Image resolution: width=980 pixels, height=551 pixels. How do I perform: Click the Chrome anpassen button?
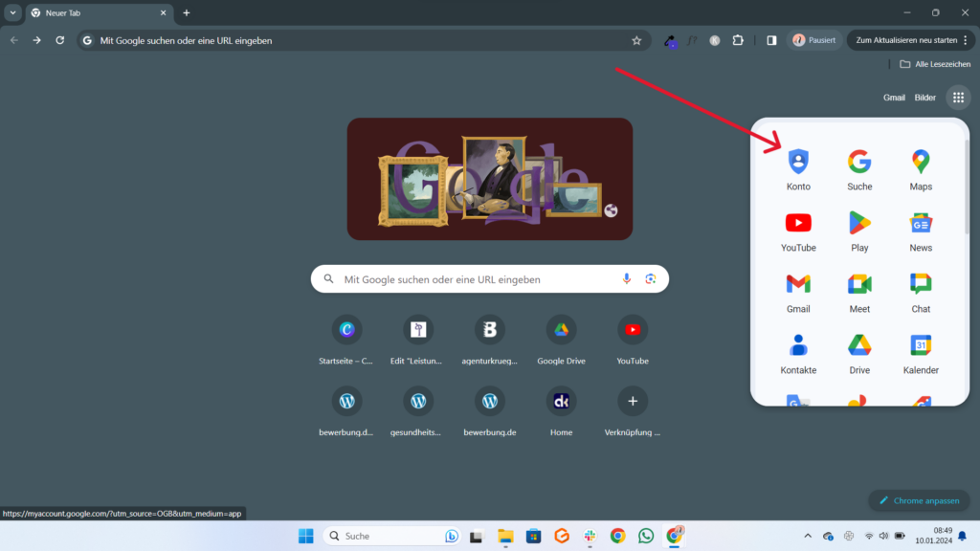pyautogui.click(x=919, y=500)
